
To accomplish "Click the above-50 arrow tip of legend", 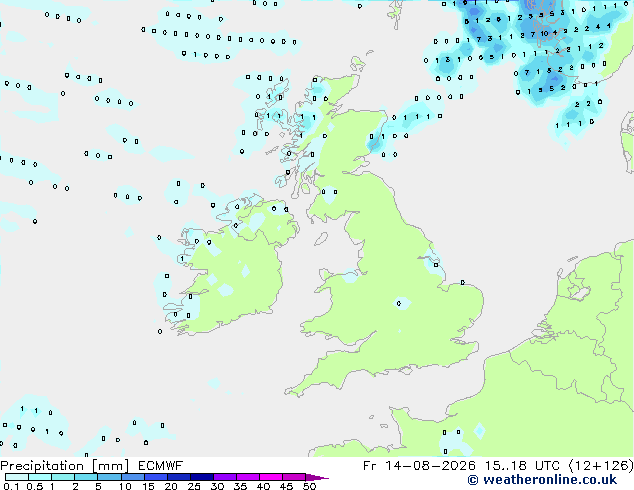I will pos(317,477).
